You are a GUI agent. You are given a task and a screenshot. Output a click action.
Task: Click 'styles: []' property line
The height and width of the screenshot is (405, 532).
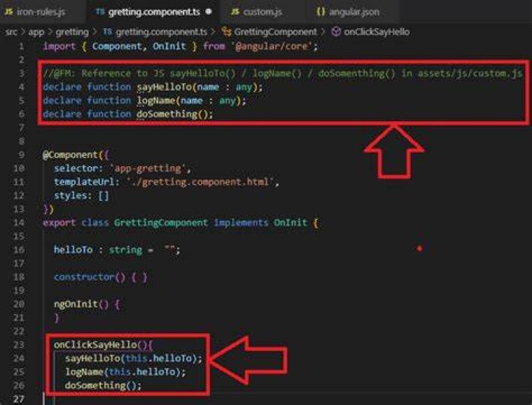81,196
